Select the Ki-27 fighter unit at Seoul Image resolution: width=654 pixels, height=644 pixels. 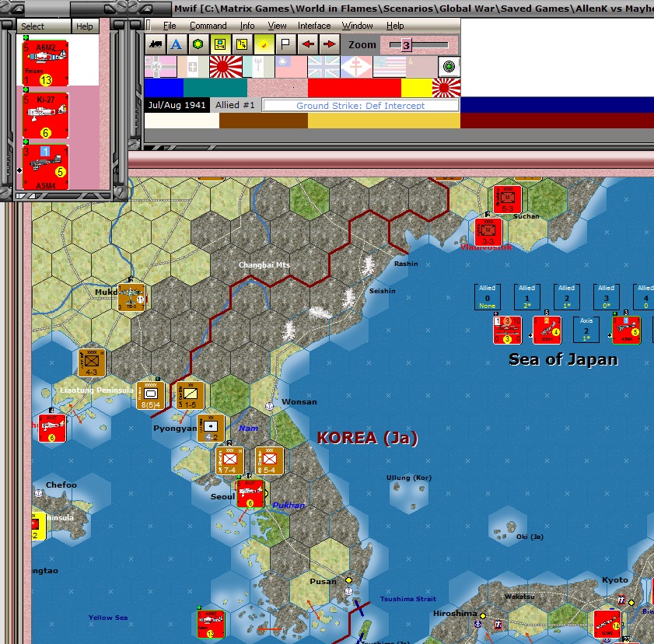250,494
